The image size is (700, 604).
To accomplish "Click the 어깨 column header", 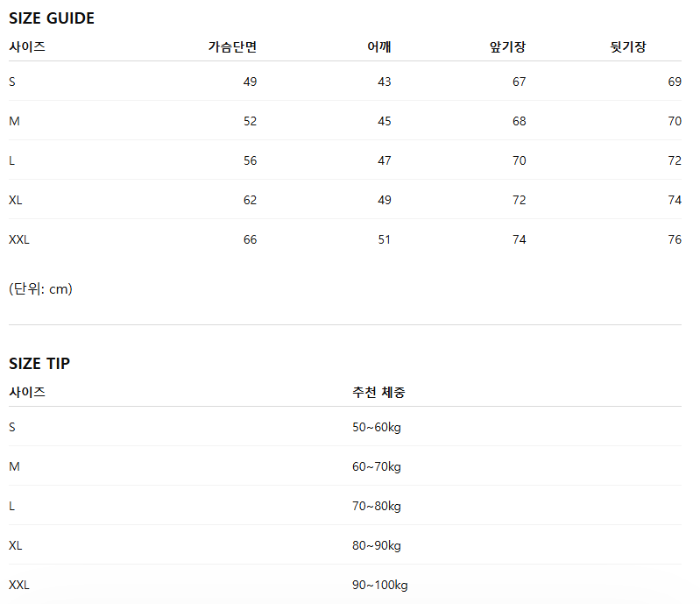I will pos(379,47).
